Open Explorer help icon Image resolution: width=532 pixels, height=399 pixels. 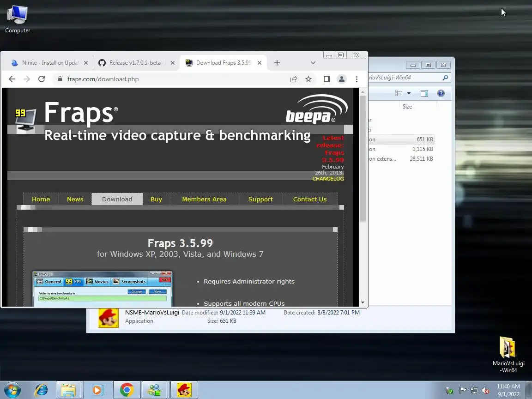point(441,93)
